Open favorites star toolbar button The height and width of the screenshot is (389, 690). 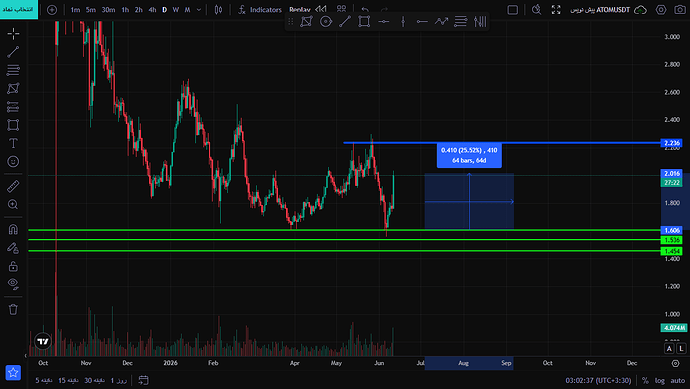[13, 373]
